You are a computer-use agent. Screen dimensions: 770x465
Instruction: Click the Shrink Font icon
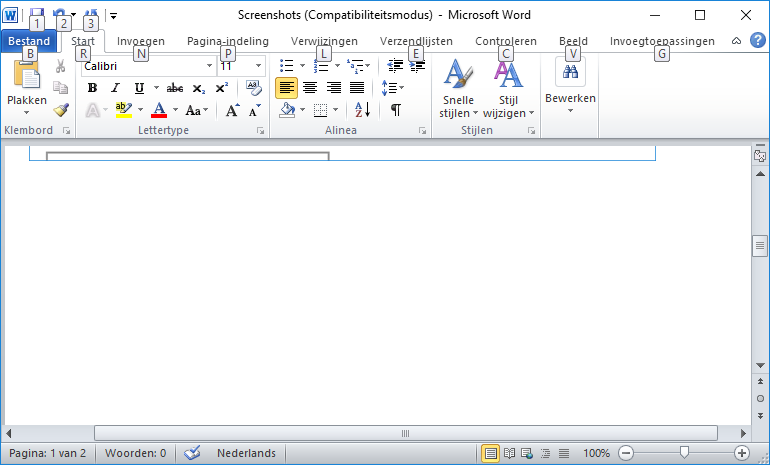coord(254,110)
